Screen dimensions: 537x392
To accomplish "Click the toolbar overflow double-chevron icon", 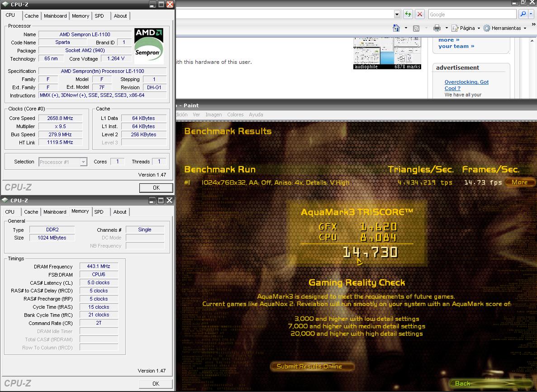I will pyautogui.click(x=533, y=24).
